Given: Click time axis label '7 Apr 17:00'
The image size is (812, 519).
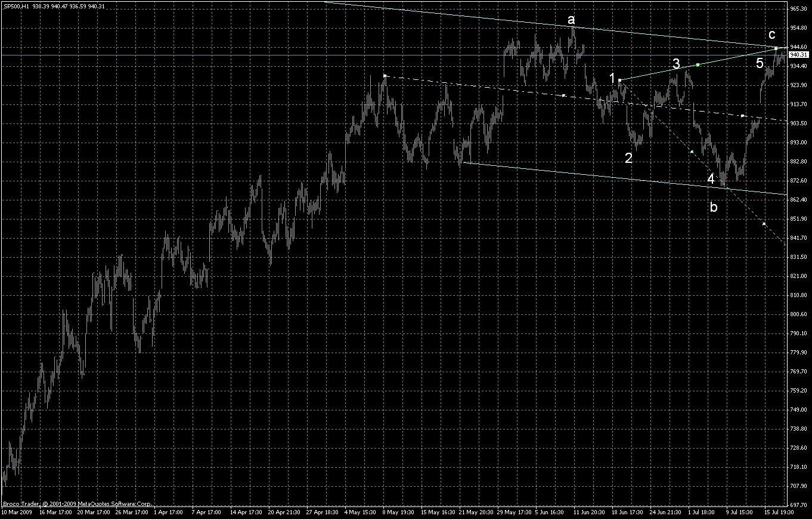Looking at the screenshot, I should [x=207, y=512].
